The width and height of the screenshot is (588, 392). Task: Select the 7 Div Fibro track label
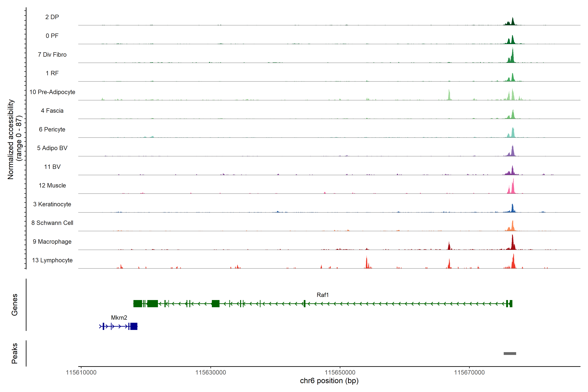coord(52,55)
